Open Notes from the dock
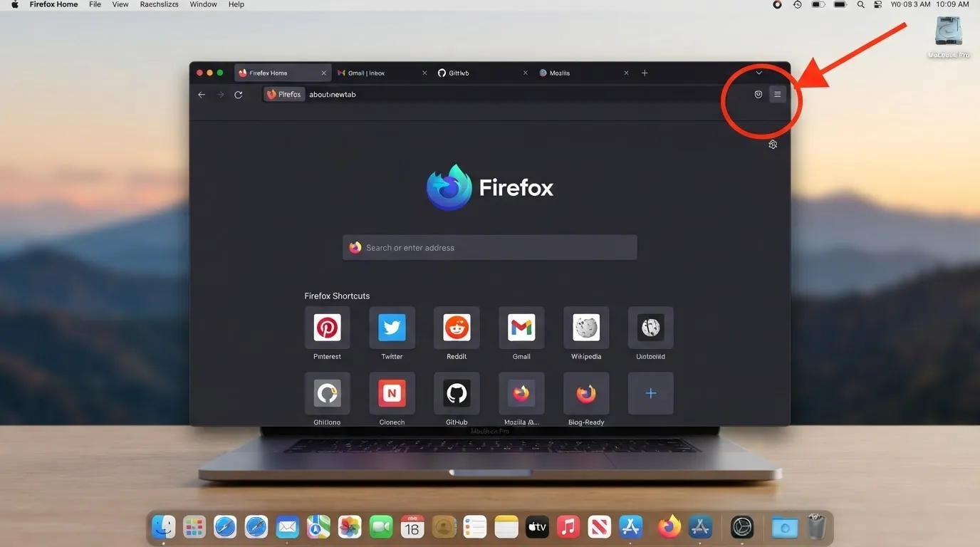The width and height of the screenshot is (980, 547). click(506, 527)
